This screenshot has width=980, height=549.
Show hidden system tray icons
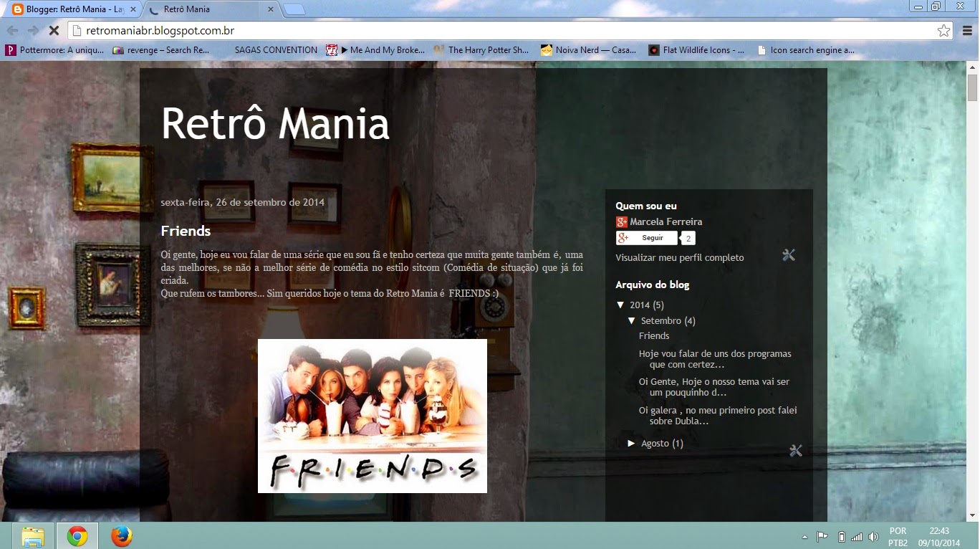tap(804, 537)
